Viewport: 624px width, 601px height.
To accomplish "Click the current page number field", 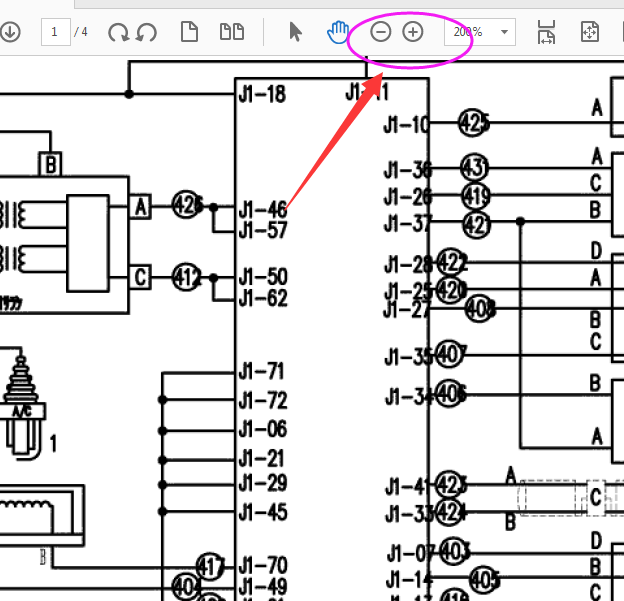I will [56, 32].
